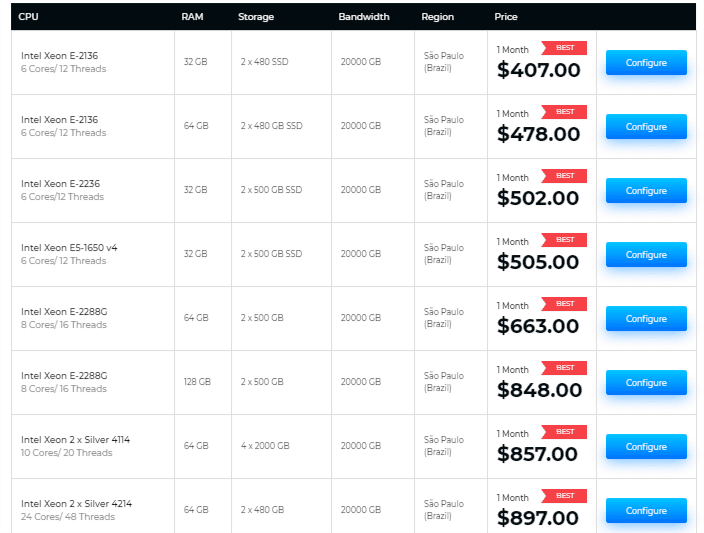
Task: Click the Bandwidth column header
Action: tap(364, 17)
